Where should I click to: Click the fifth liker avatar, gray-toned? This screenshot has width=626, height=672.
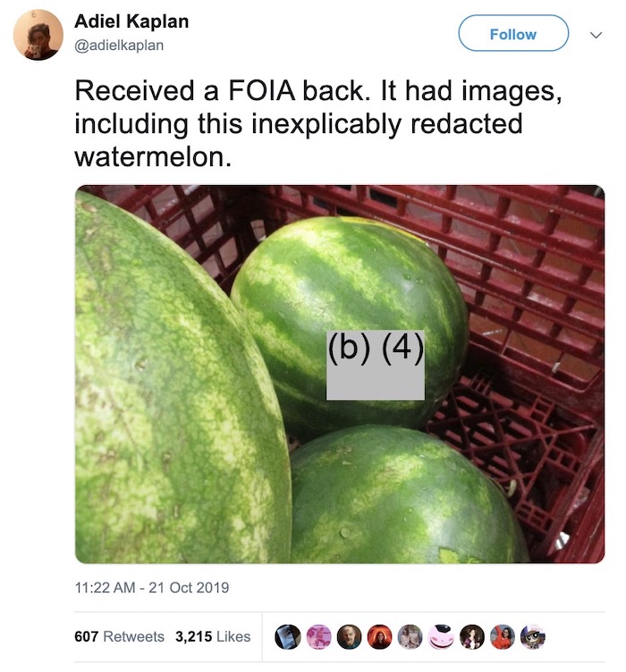410,637
